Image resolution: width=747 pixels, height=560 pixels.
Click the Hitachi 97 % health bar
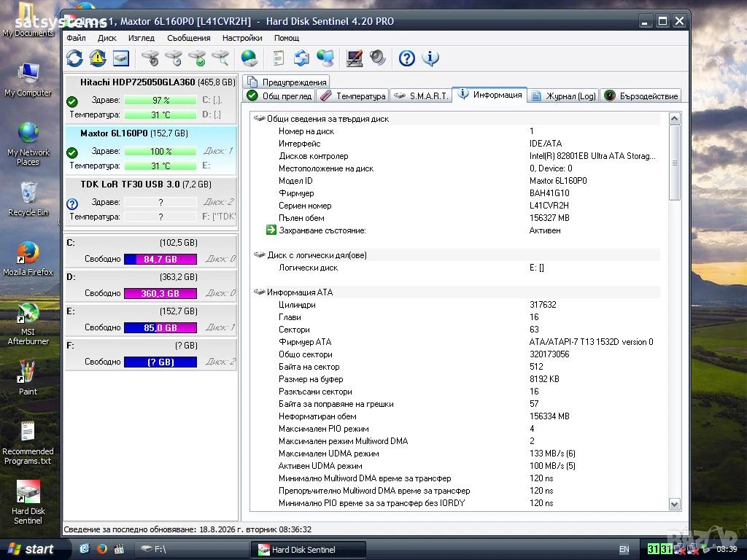coord(160,100)
